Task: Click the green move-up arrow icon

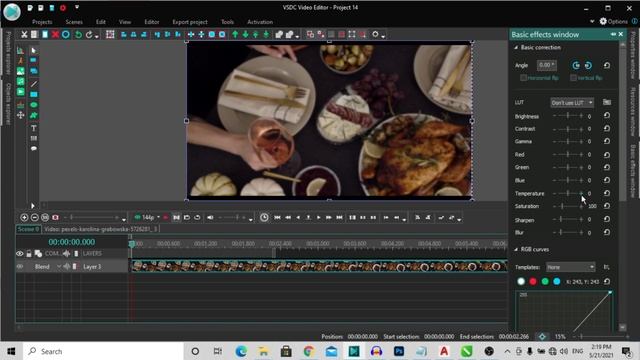Action: point(235,35)
